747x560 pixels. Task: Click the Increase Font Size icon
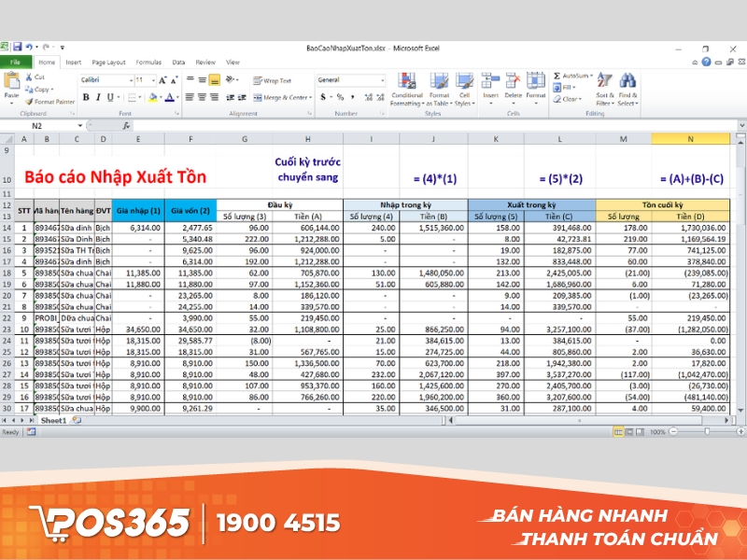coord(162,80)
